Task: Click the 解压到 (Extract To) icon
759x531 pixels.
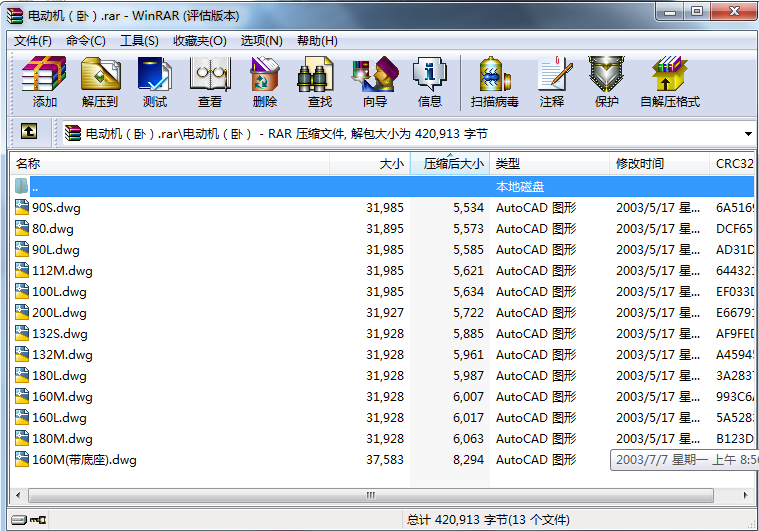Action: click(99, 81)
